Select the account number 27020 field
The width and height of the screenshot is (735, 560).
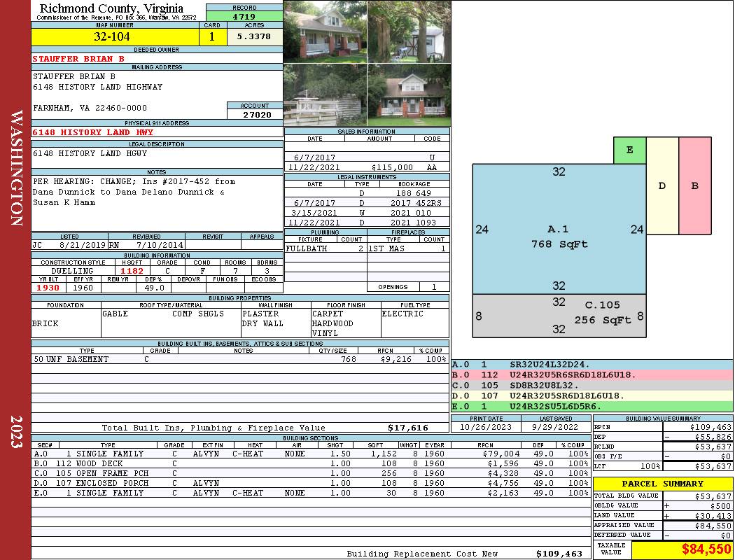tap(255, 114)
